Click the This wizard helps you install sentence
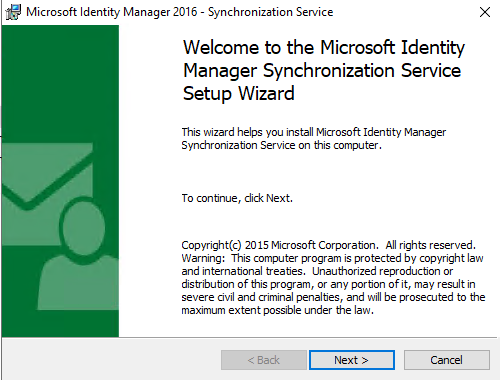 pyautogui.click(x=314, y=132)
